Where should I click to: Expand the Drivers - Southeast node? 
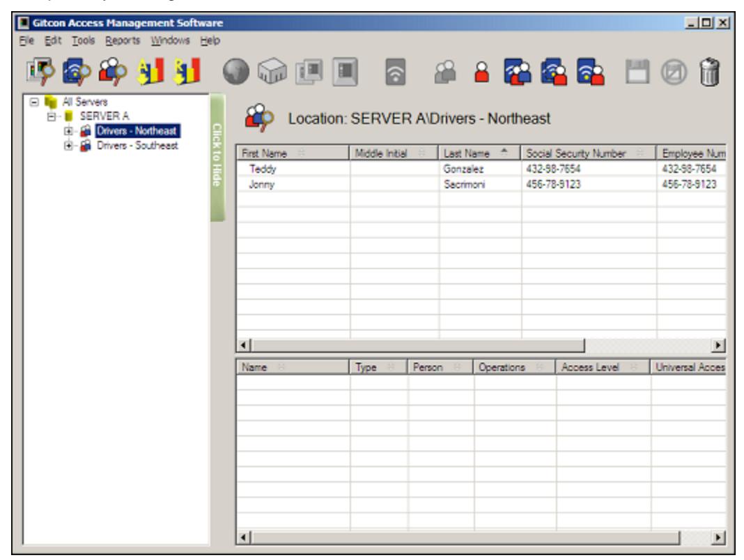[x=68, y=146]
